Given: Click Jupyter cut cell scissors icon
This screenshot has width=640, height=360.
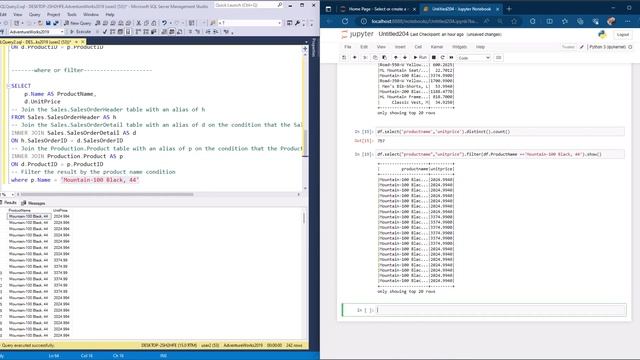Looking at the screenshot, I should (365, 58).
